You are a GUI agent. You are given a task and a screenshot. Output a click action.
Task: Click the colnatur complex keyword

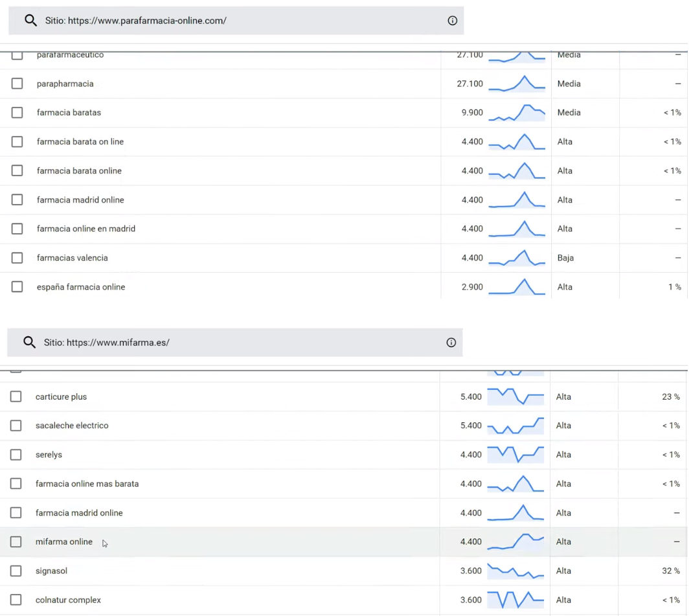click(x=68, y=600)
